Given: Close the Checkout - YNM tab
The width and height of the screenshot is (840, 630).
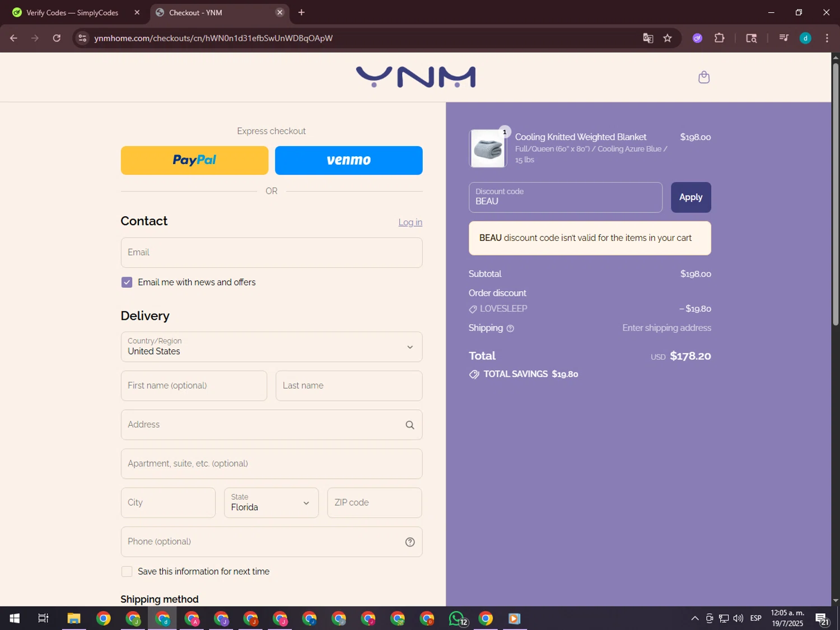Looking at the screenshot, I should tap(280, 12).
